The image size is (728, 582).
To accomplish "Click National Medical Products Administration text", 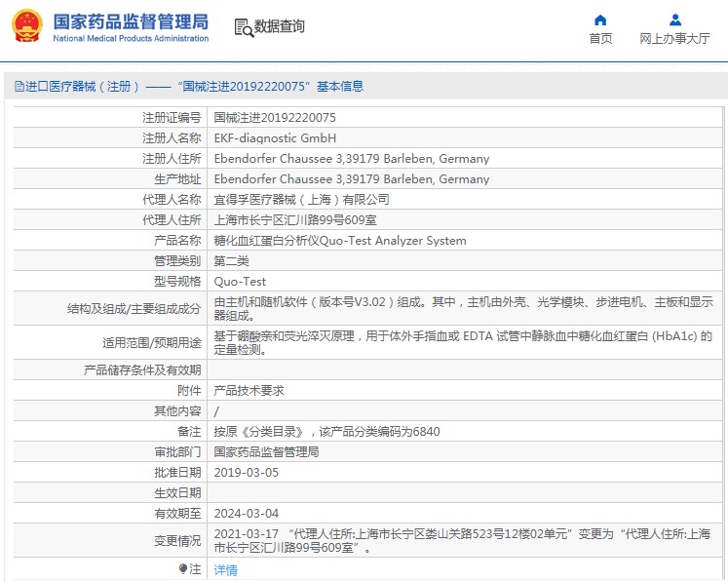I will tap(131, 39).
